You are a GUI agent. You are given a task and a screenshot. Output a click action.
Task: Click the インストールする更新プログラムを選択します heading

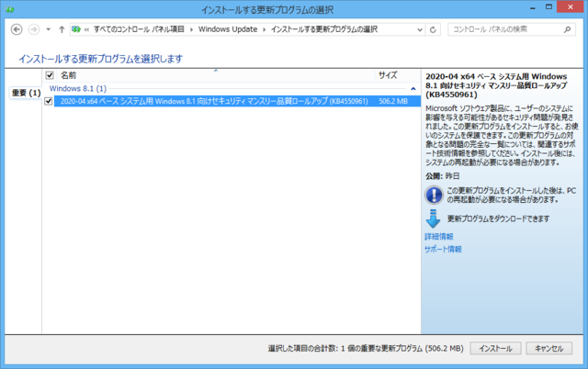point(100,59)
